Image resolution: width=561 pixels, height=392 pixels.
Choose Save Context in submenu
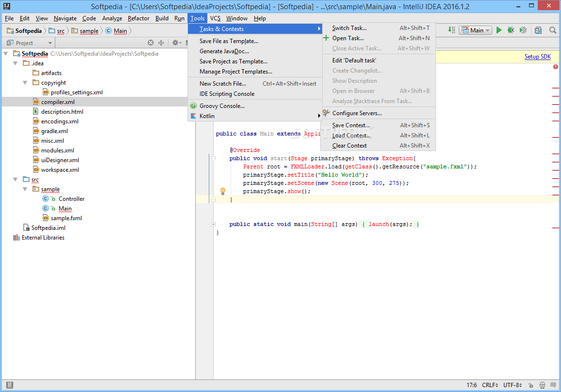coord(379,125)
